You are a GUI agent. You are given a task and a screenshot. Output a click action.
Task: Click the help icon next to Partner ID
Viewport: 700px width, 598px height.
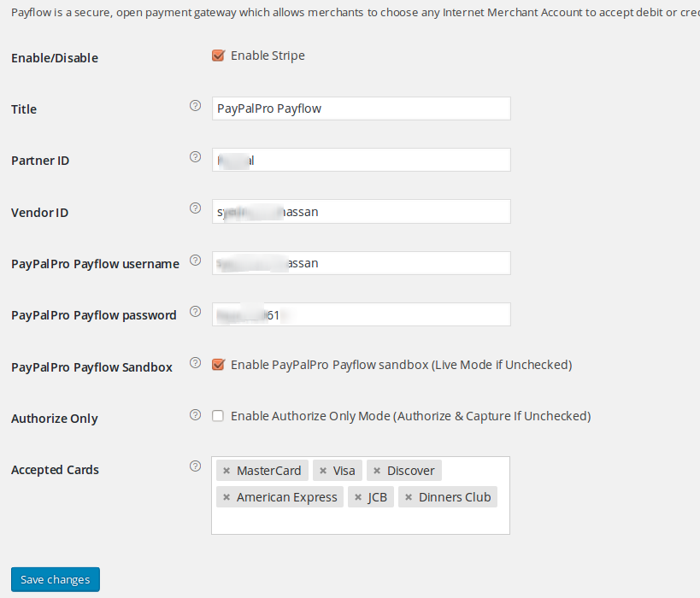point(195,157)
